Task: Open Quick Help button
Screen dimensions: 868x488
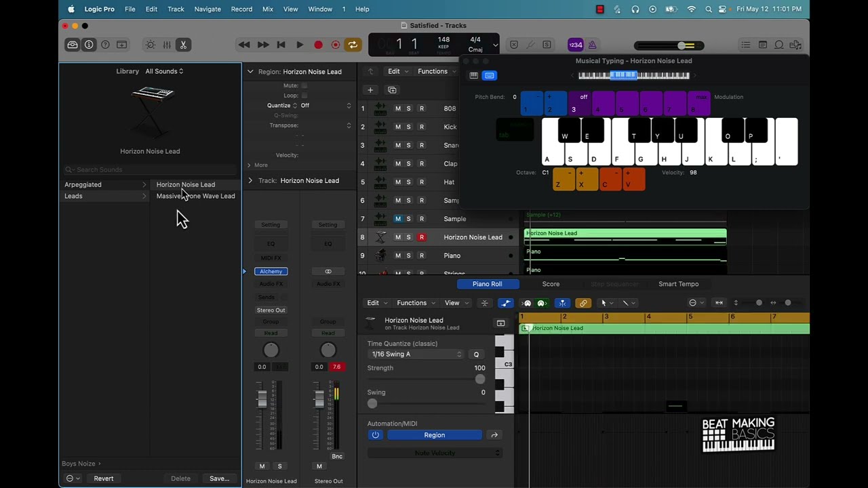Action: (x=105, y=45)
